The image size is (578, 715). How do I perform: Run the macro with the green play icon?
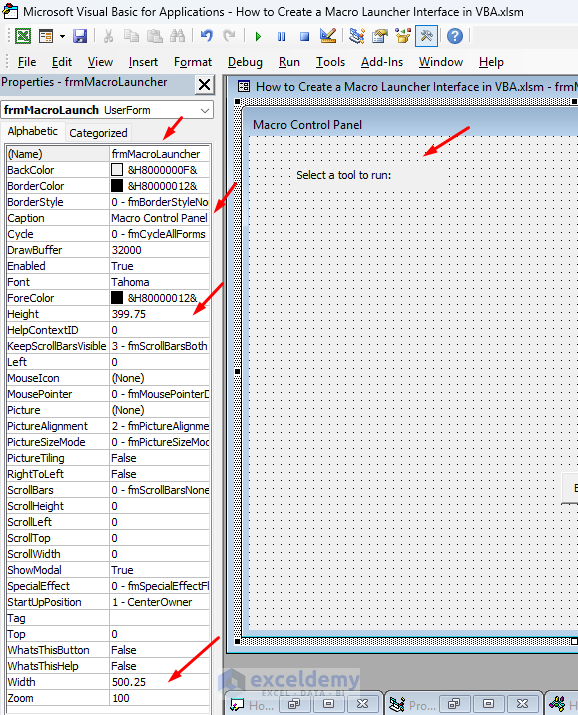258,36
